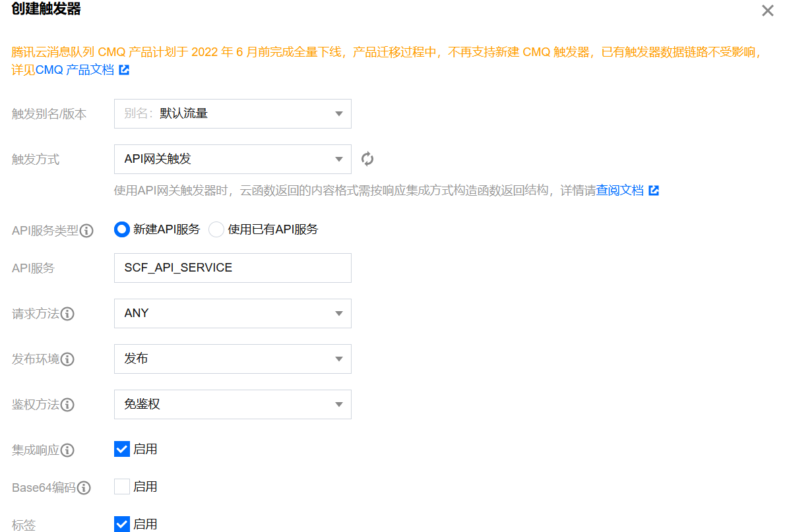
Task: Disable the 集成响应 checkbox
Action: click(x=122, y=449)
